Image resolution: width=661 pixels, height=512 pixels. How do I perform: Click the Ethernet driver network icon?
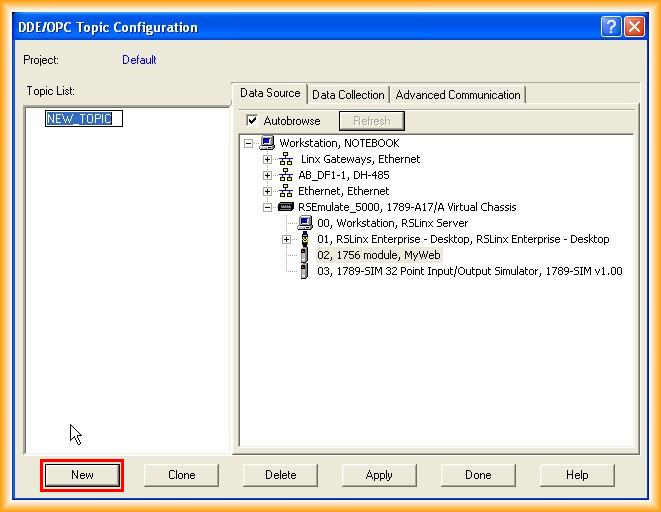tap(286, 191)
